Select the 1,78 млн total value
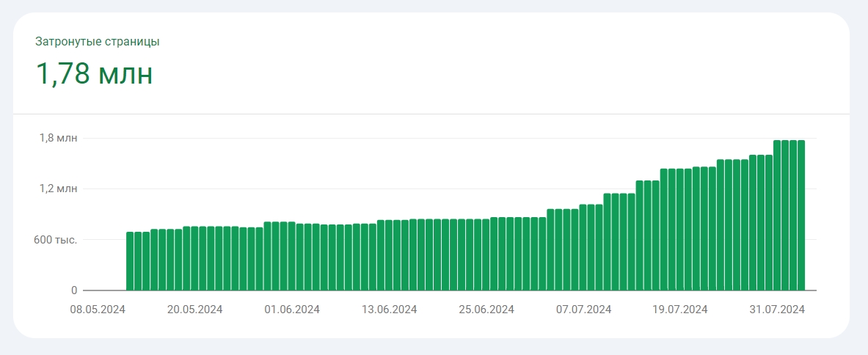The width and height of the screenshot is (868, 355). pyautogui.click(x=94, y=74)
